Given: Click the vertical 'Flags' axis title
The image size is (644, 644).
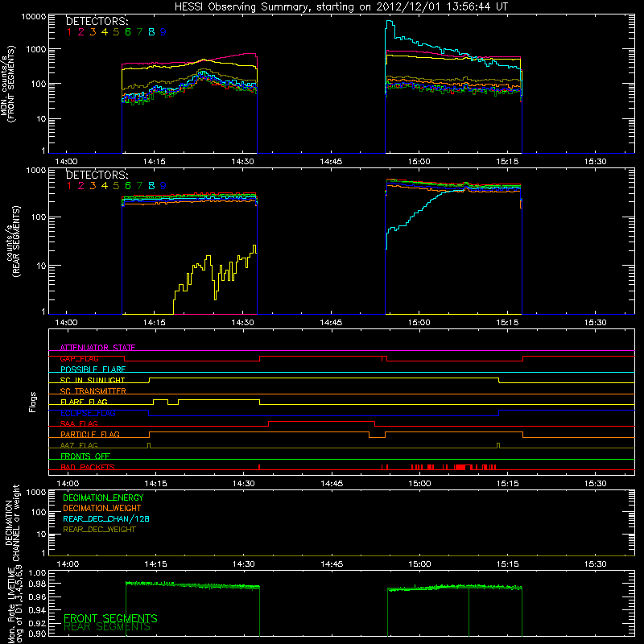Looking at the screenshot, I should click(x=32, y=402).
